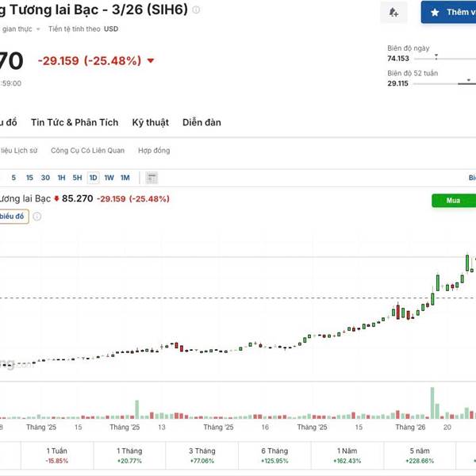
Task: Open the Kỹ thuật tab
Action: point(150,122)
